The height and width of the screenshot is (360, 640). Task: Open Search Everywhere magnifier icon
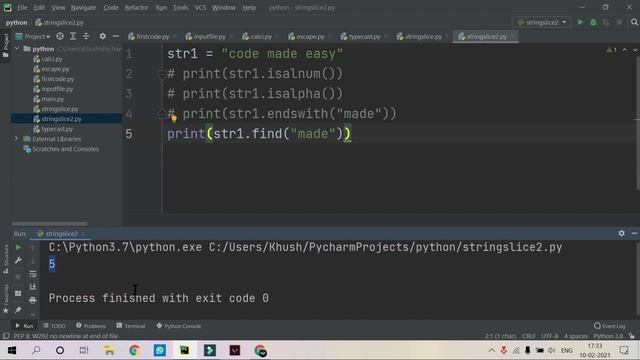coord(634,22)
